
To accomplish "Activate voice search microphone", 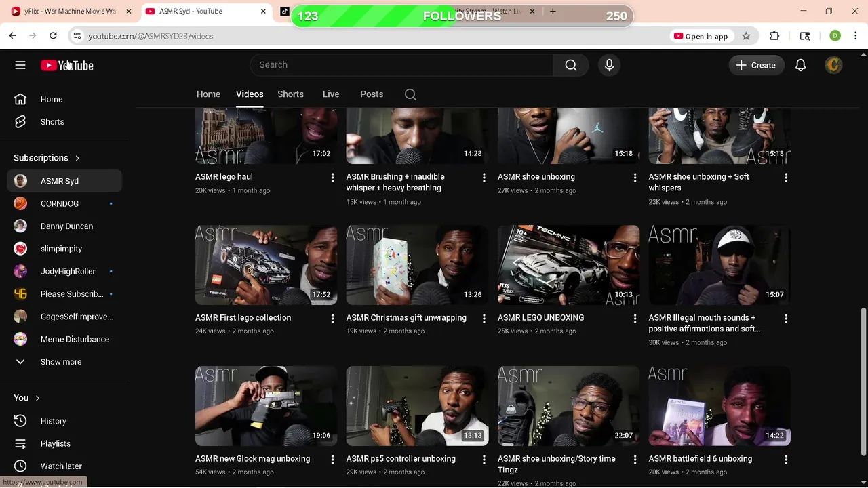I will point(609,65).
